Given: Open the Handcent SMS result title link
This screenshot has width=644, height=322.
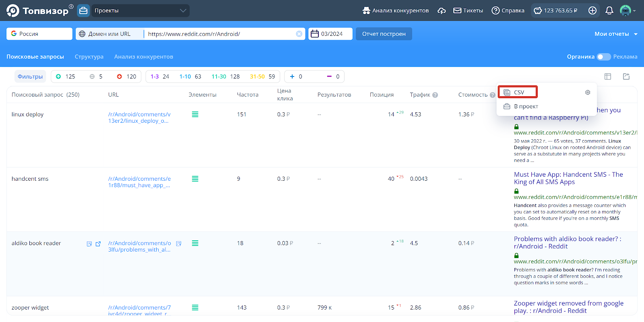Looking at the screenshot, I should [568, 178].
